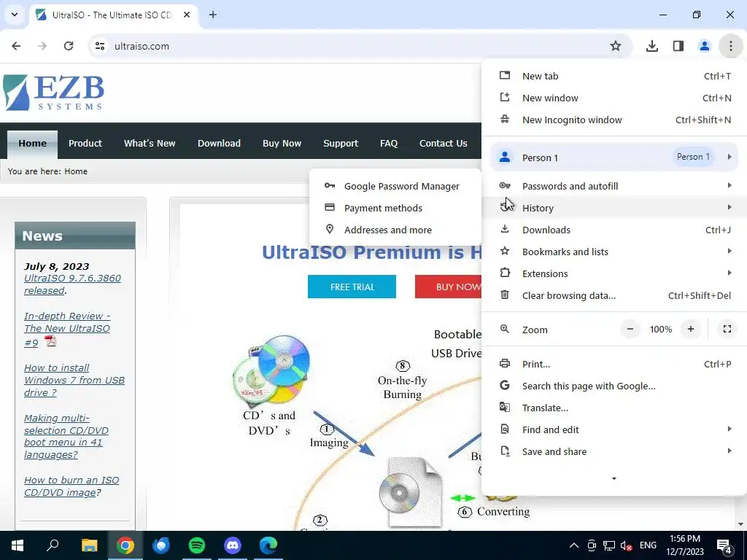
Task: Open Downloads from the menu
Action: coord(614,230)
